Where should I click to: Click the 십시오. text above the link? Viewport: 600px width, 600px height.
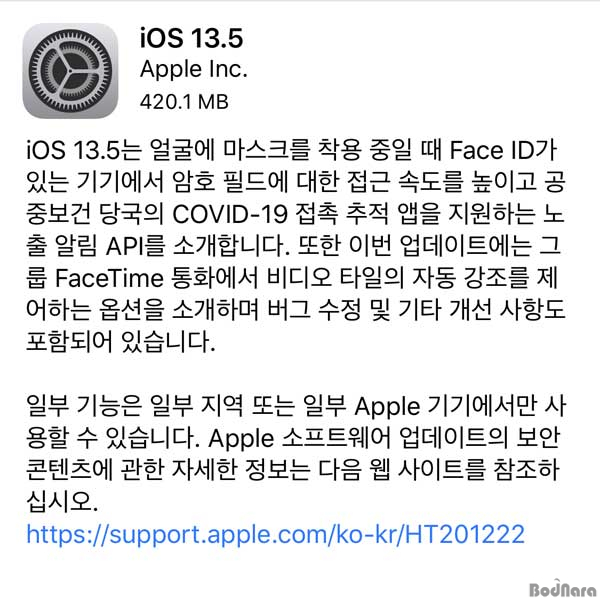62,502
